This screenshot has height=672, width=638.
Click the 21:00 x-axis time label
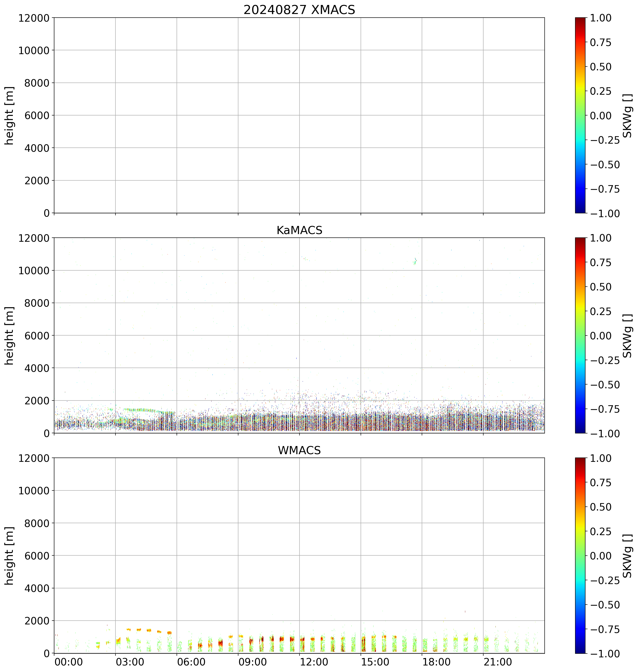[x=498, y=662]
